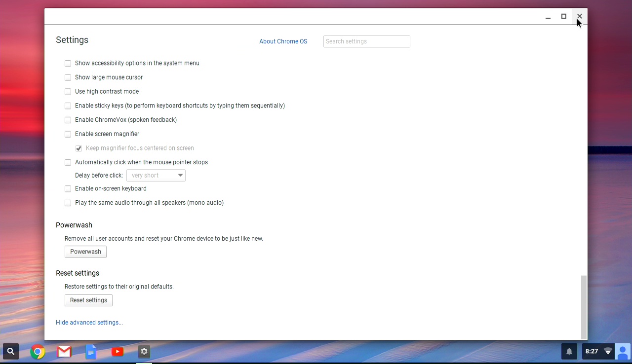This screenshot has width=632, height=364.
Task: Launch Google Chrome from the shelf
Action: (x=38, y=352)
